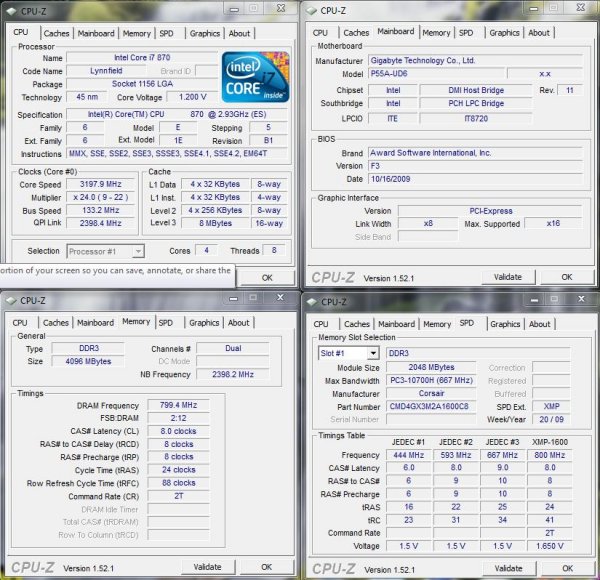
Task: Switch to Caches tab in CPU window
Action: coord(56,33)
